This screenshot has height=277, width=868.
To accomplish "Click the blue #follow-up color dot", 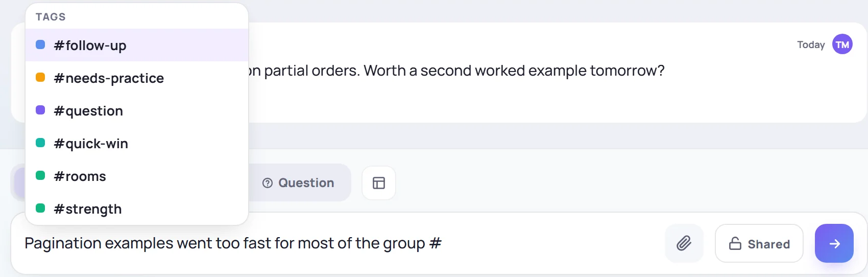I will [x=40, y=44].
